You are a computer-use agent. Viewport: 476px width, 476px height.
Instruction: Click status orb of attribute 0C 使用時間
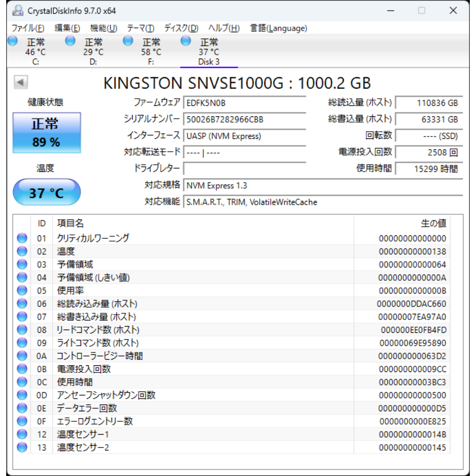coord(22,382)
